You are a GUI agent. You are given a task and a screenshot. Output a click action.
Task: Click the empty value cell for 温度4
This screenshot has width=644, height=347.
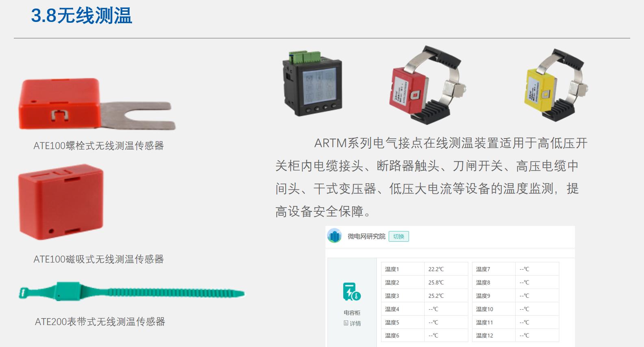click(x=446, y=309)
